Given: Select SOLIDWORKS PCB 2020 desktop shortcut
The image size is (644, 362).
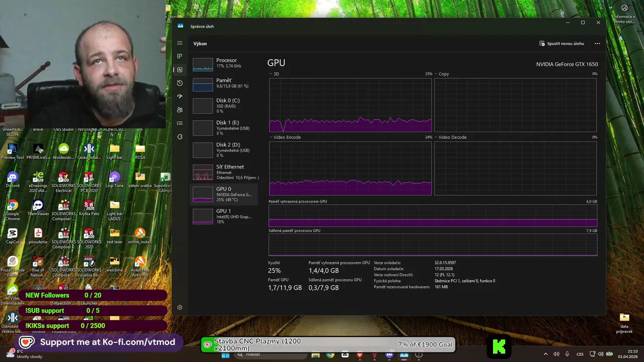Looking at the screenshot, I should point(89,182).
